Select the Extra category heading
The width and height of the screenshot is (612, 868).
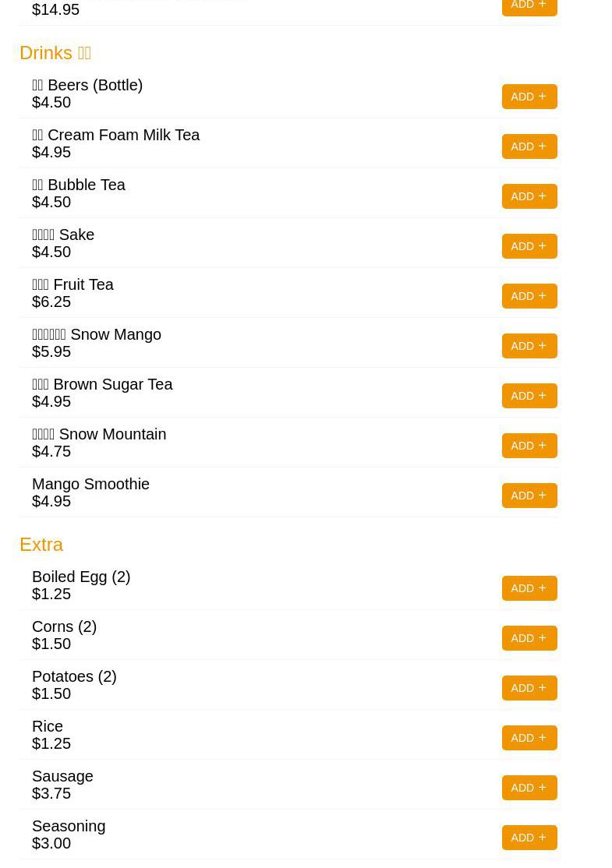[41, 544]
